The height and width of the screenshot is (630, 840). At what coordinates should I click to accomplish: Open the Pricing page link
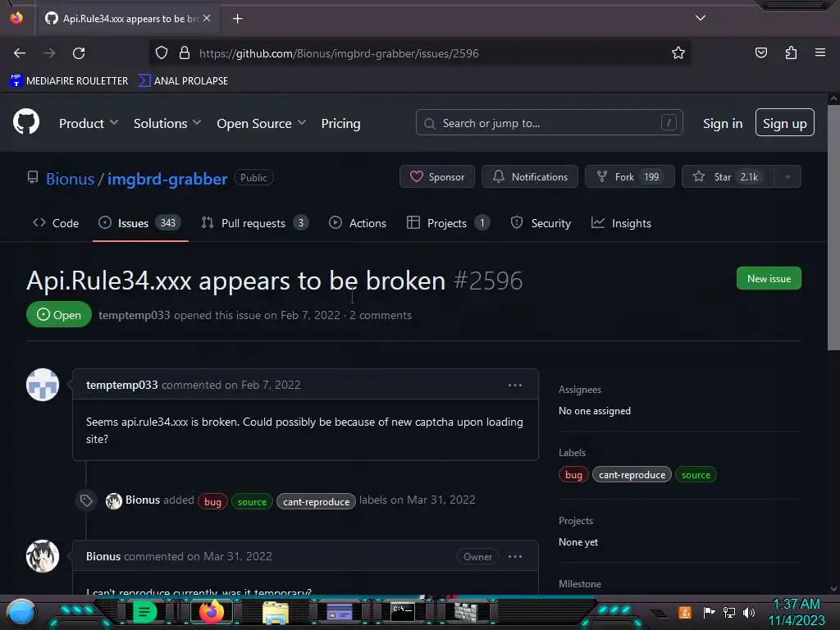click(x=340, y=123)
